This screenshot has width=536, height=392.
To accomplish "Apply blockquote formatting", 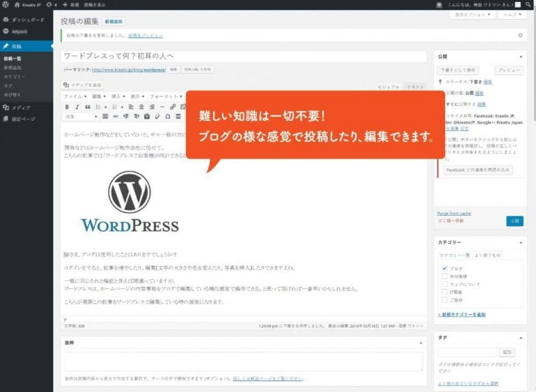I will click(88, 107).
